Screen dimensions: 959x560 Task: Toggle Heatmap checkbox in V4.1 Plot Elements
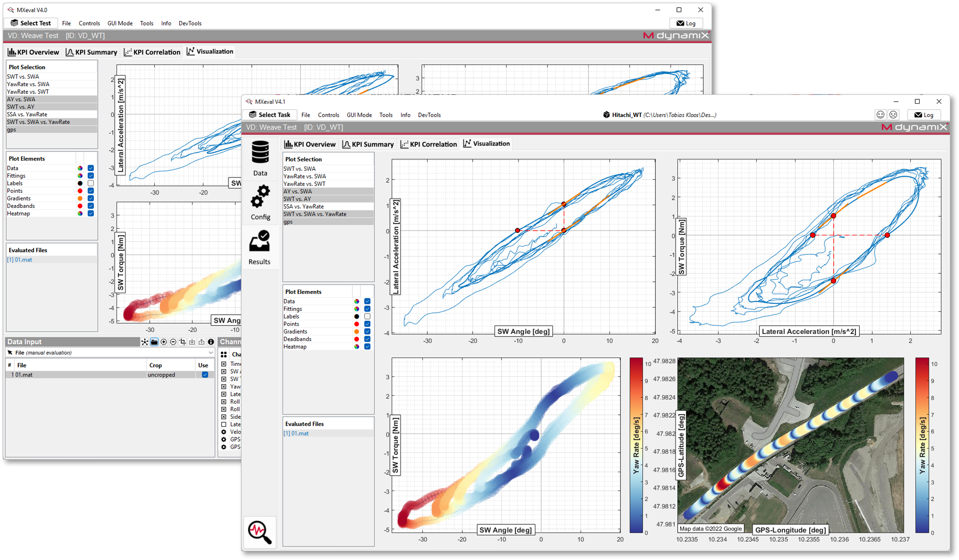(367, 347)
